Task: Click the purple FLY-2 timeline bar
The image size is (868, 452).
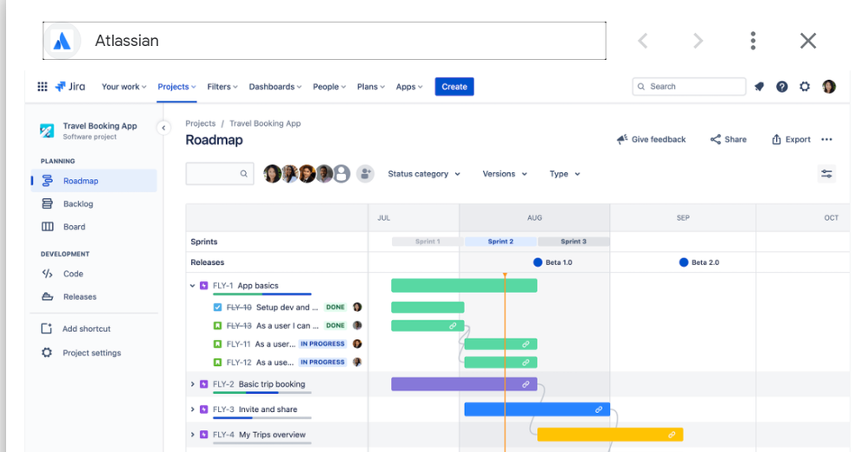Action: 464,384
